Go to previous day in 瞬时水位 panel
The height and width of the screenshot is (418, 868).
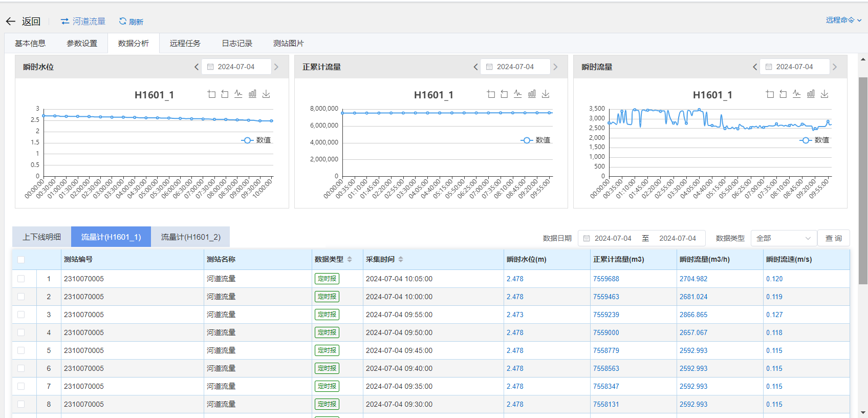[197, 67]
